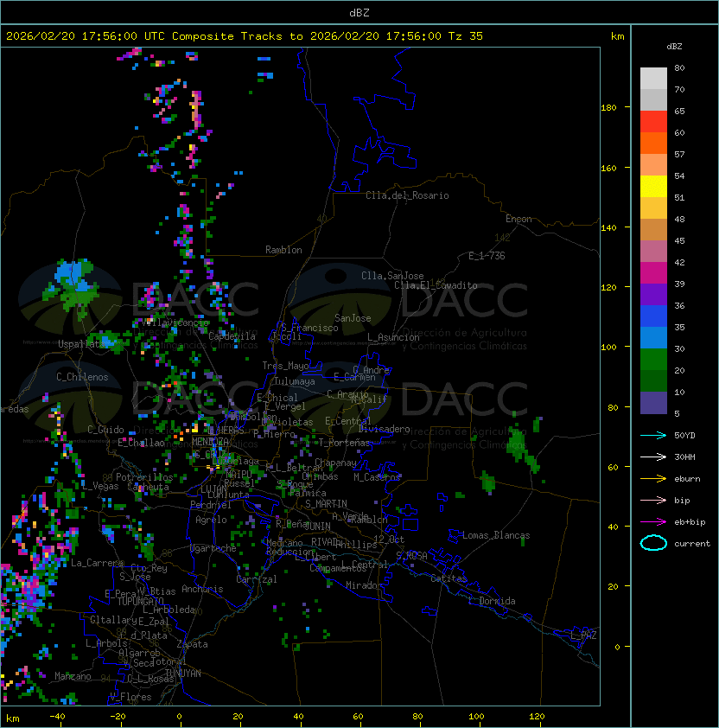Click the 'L_PAZ' map label
719x728 pixels.
click(583, 635)
